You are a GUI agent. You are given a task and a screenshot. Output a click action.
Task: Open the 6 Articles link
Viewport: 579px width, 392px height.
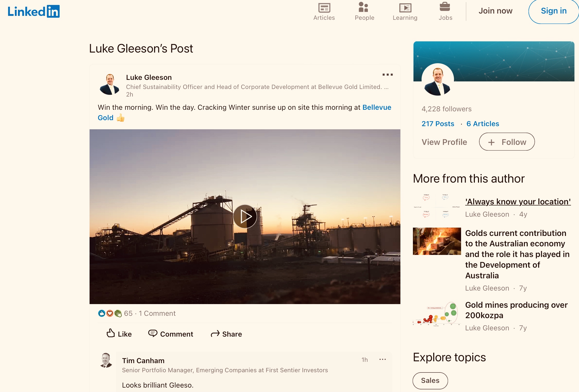click(x=483, y=124)
